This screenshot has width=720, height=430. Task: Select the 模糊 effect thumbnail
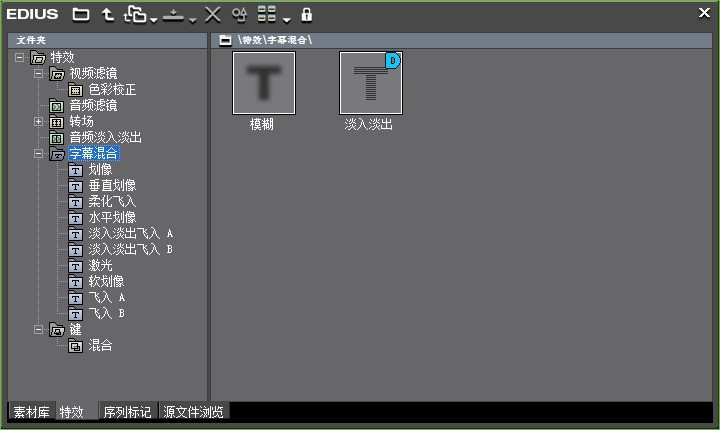[x=263, y=83]
